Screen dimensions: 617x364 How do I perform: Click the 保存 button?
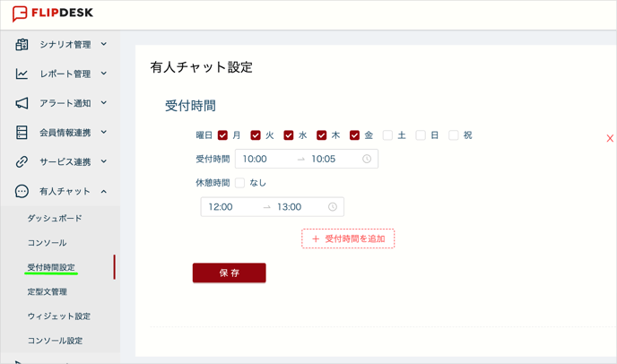click(230, 273)
